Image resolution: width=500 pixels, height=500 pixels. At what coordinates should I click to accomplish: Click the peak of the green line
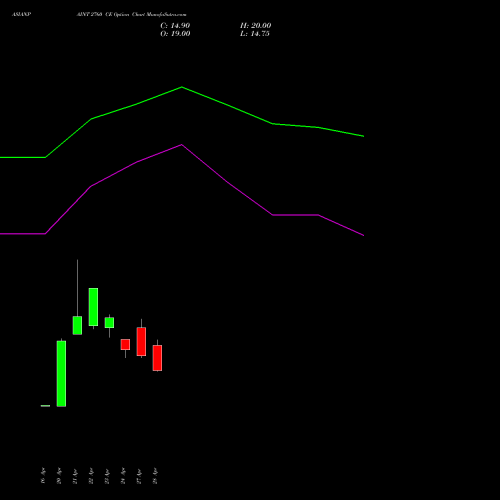point(182,87)
